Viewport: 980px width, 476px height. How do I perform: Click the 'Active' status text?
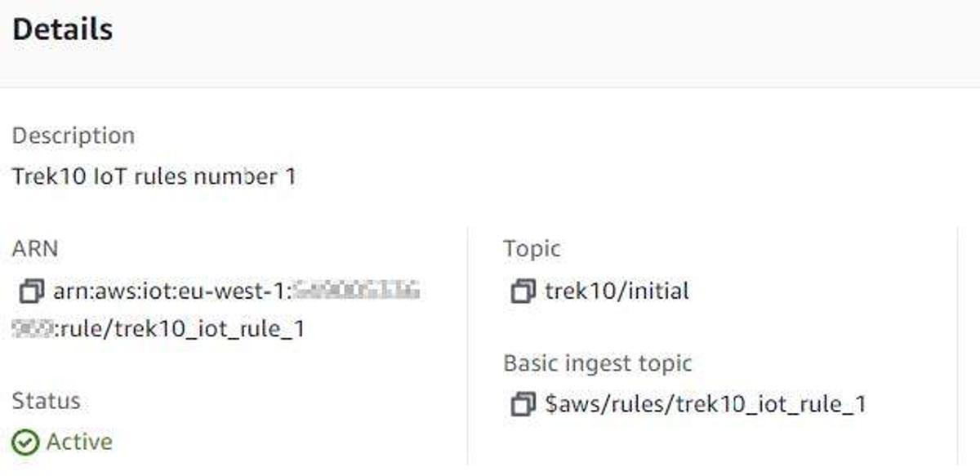coord(79,443)
